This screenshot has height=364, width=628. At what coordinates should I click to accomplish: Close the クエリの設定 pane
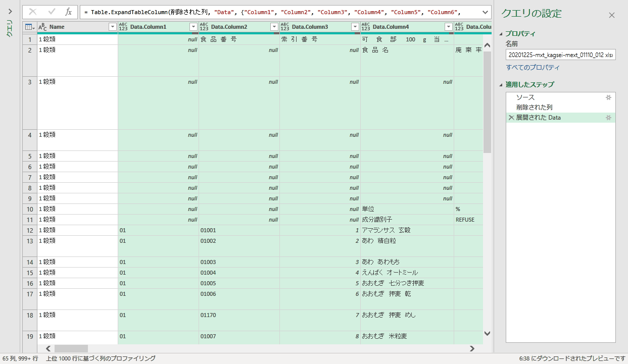pos(612,15)
